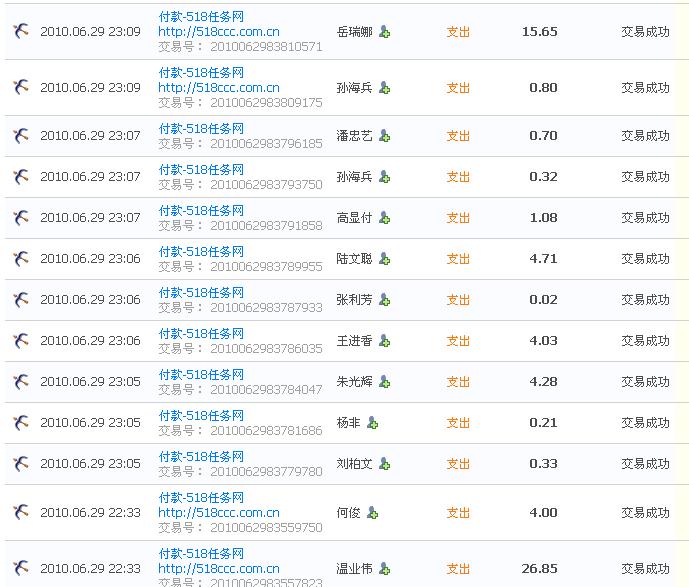Click the bird icon in the 15.65 payment row
This screenshot has height=587, width=689.
coord(20,32)
